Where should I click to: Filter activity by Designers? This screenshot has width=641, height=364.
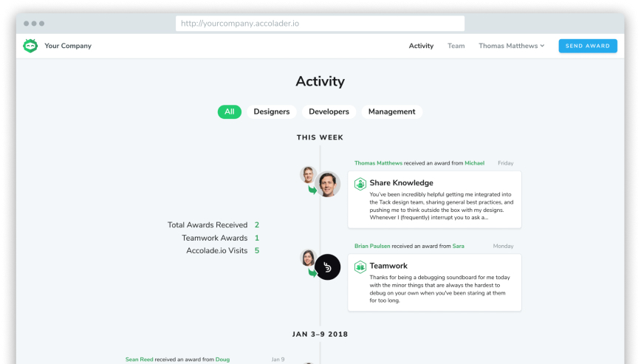(x=272, y=111)
